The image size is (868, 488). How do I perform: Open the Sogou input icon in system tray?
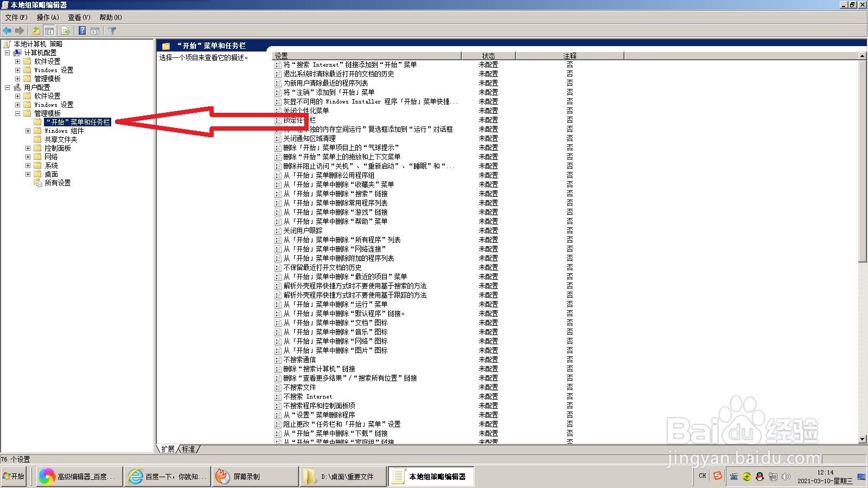pyautogui.click(x=717, y=476)
